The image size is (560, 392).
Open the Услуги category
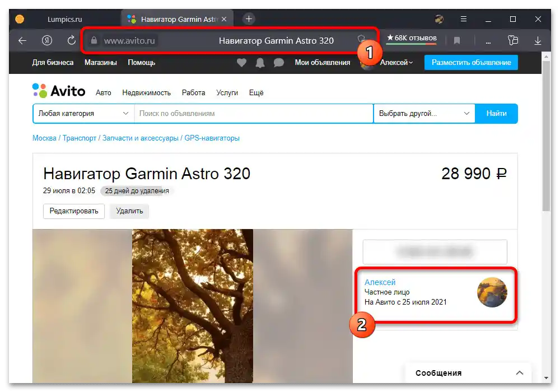[x=227, y=93]
